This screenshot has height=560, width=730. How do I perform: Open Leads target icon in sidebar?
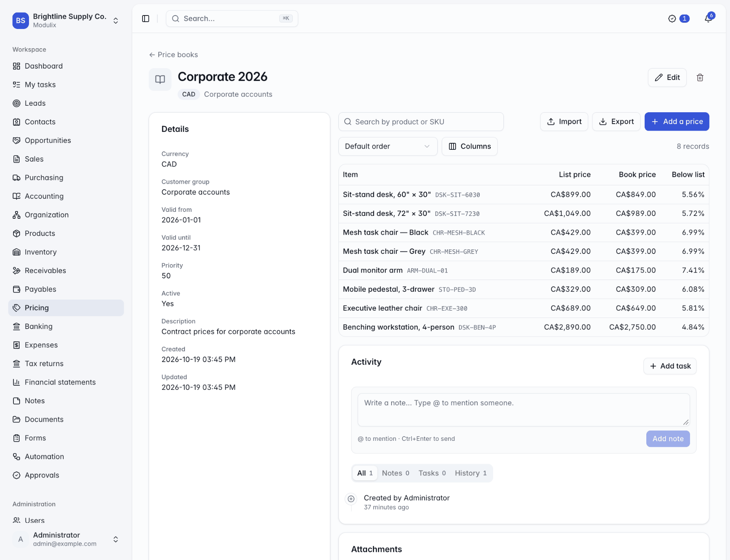coord(16,103)
